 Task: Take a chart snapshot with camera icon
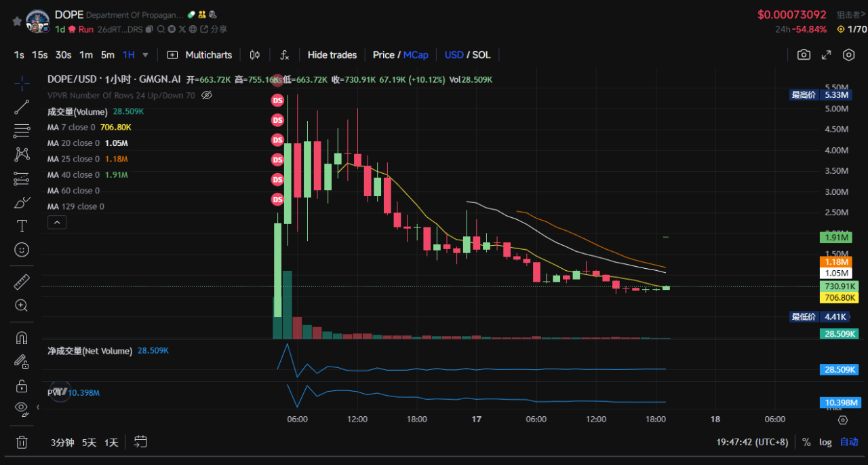[x=804, y=55]
